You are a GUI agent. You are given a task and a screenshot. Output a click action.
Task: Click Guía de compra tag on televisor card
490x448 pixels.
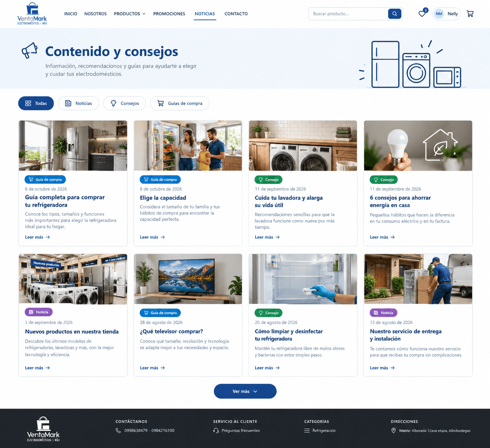pyautogui.click(x=160, y=313)
